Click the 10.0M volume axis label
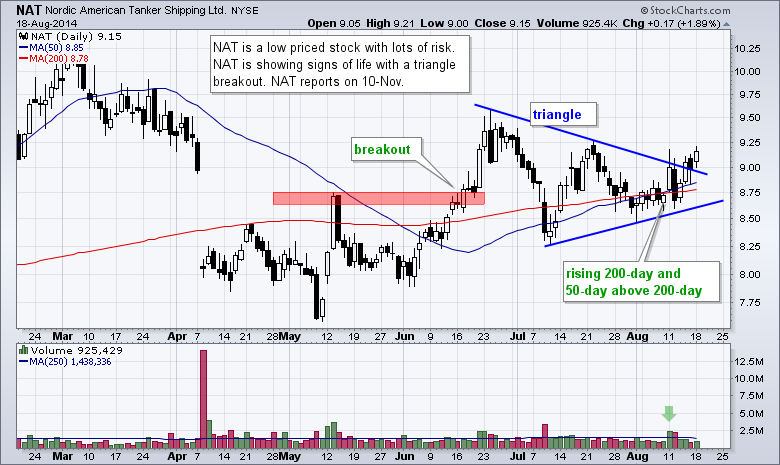Viewport: 780px width, 465px height. click(x=749, y=378)
